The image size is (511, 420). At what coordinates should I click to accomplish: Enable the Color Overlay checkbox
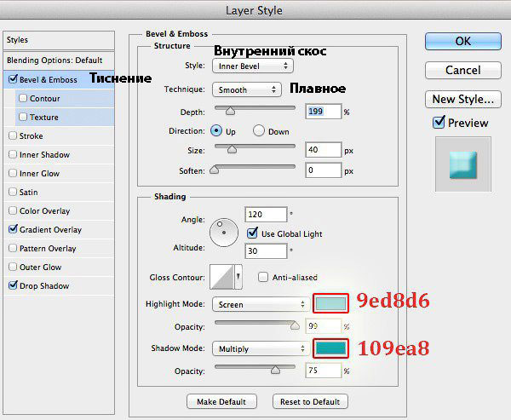[x=13, y=210]
